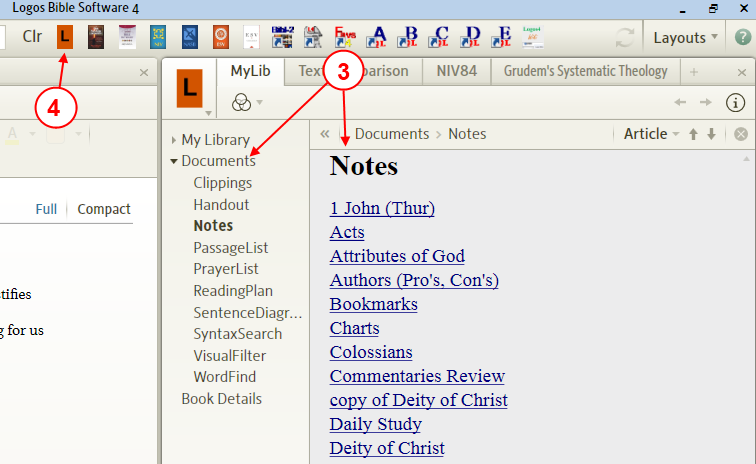The image size is (756, 464).
Task: Add a new tab with plus
Action: (x=694, y=72)
